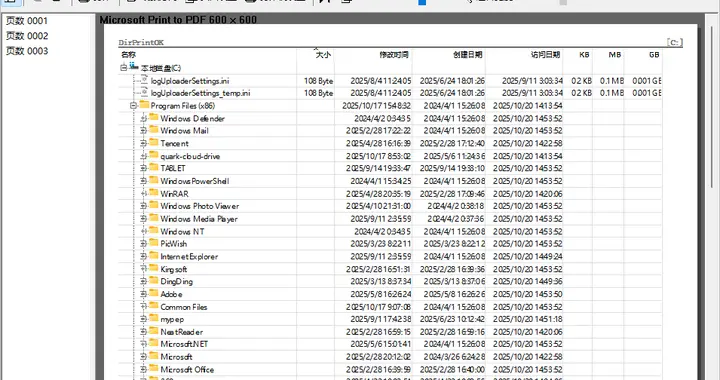Select the Internet Explorer folder name
Image resolution: width=720 pixels, height=380 pixels.
(189, 257)
